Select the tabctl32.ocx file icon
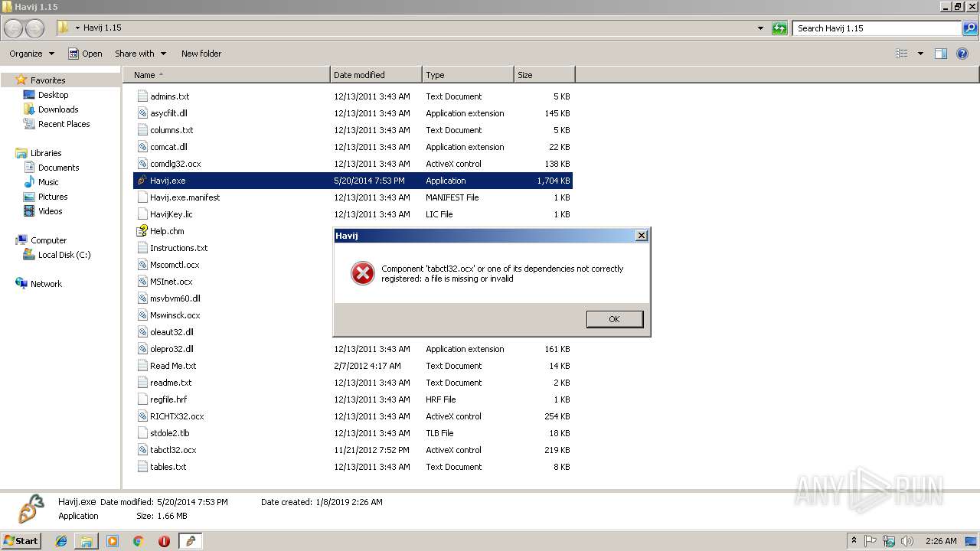The height and width of the screenshot is (551, 980). [x=142, y=450]
